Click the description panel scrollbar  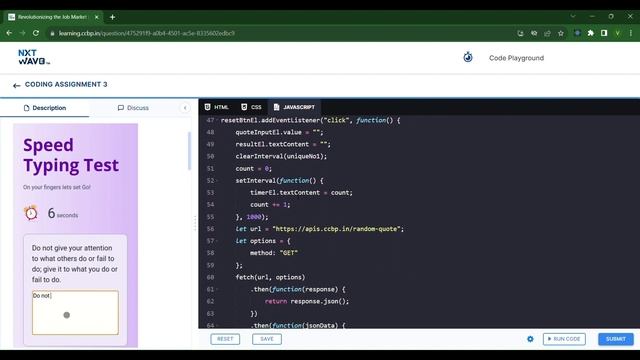(189, 151)
